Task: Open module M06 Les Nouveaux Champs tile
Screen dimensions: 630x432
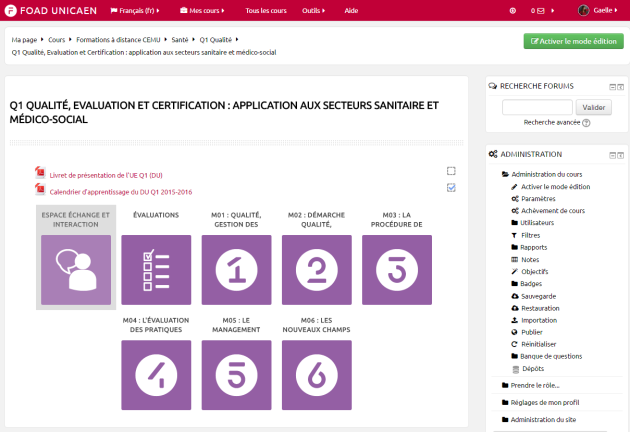Action: click(316, 374)
